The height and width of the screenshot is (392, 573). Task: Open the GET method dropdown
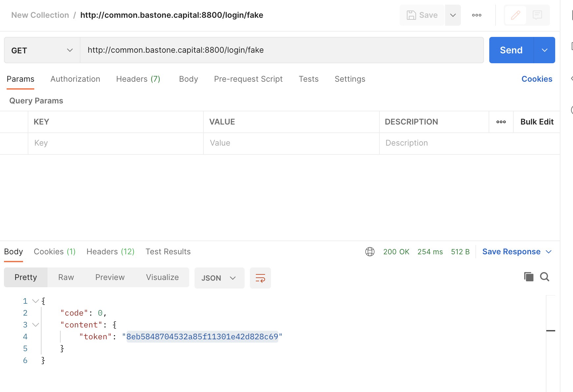tap(42, 50)
